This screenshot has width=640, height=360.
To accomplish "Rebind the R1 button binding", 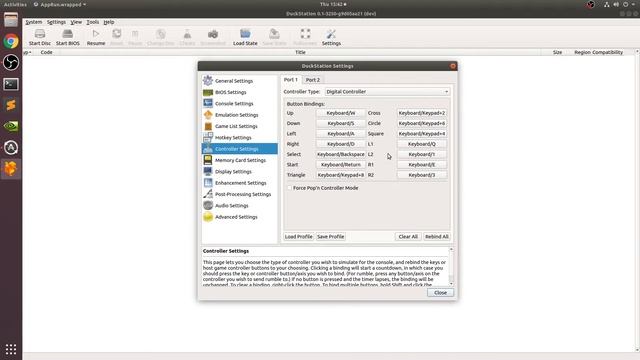I will pyautogui.click(x=422, y=164).
